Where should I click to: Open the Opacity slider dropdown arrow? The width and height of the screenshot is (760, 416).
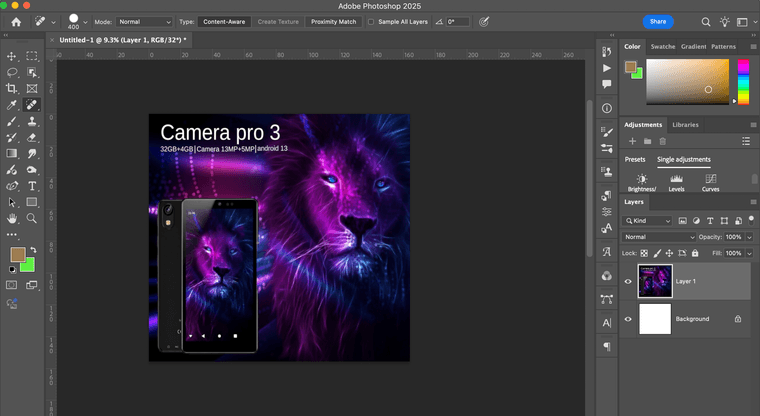[x=749, y=237]
